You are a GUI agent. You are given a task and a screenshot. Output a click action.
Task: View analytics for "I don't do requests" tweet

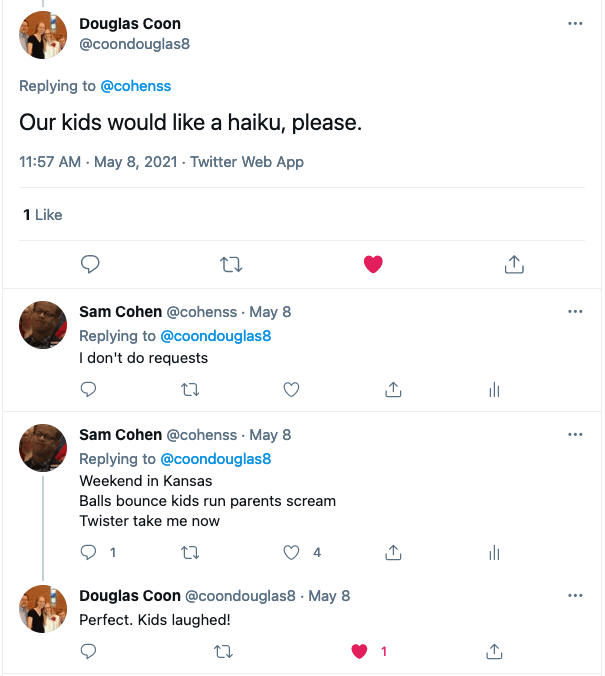point(494,389)
